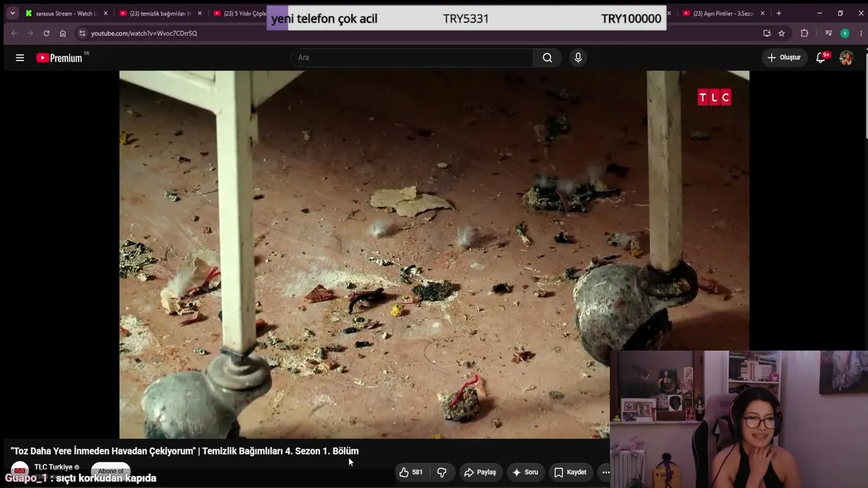
Task: Start voice search with the microphone
Action: pyautogui.click(x=578, y=58)
